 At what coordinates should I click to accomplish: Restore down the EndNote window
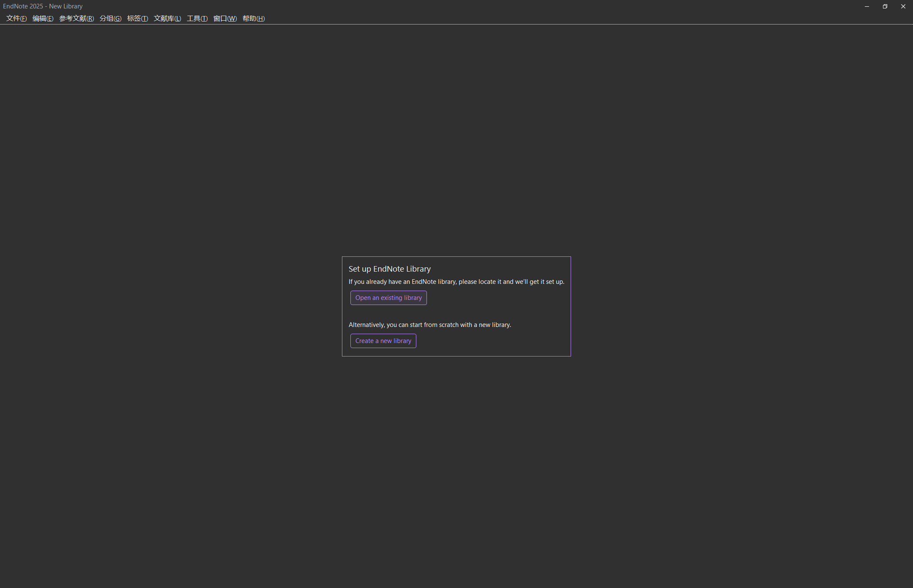(885, 6)
